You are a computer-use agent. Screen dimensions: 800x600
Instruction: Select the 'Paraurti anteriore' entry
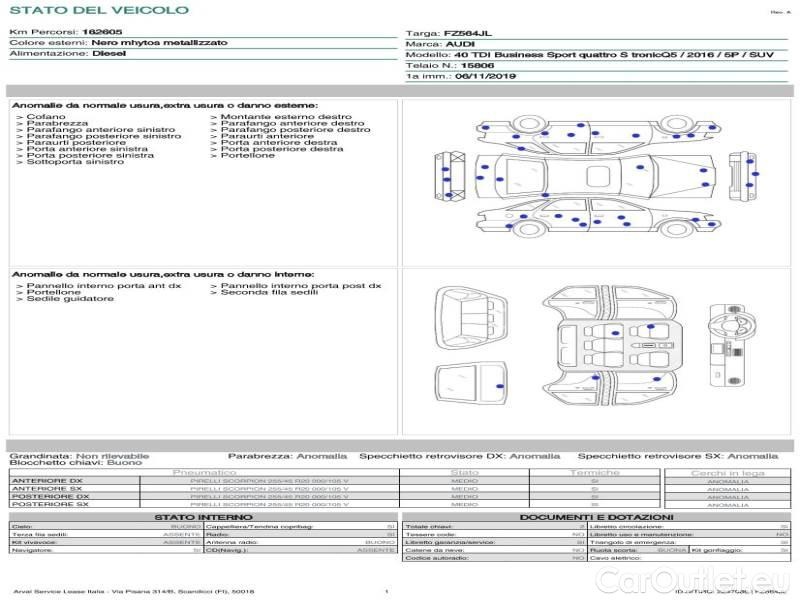267,136
